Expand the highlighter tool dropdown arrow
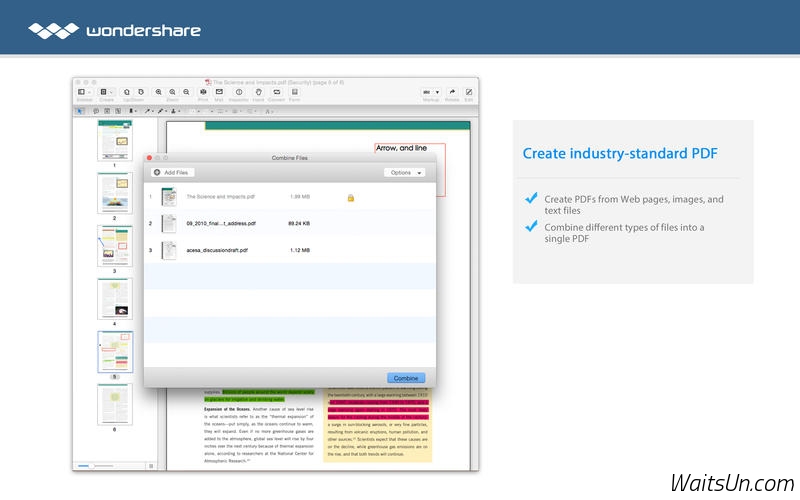 tap(136, 111)
